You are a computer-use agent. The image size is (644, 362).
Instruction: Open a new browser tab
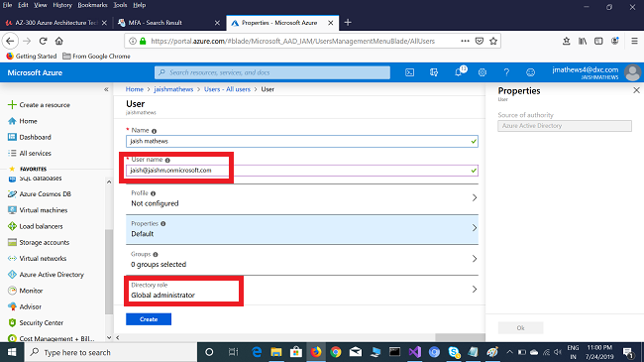coord(348,23)
